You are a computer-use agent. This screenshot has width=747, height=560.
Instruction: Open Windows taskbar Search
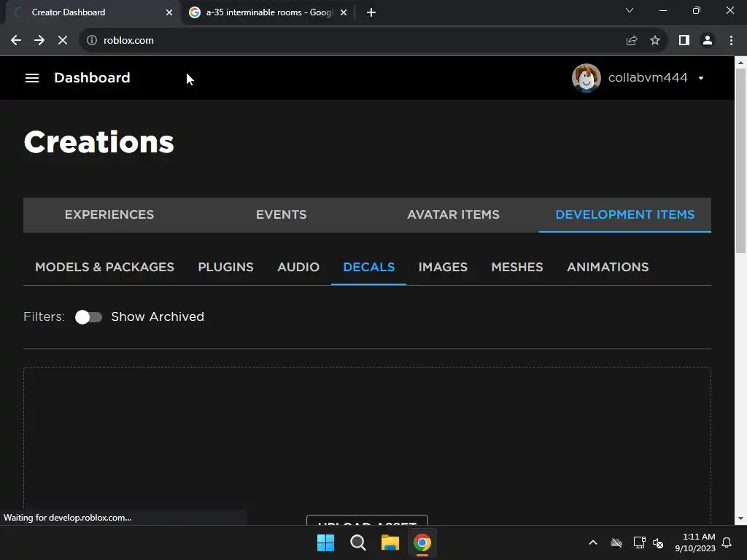click(357, 542)
